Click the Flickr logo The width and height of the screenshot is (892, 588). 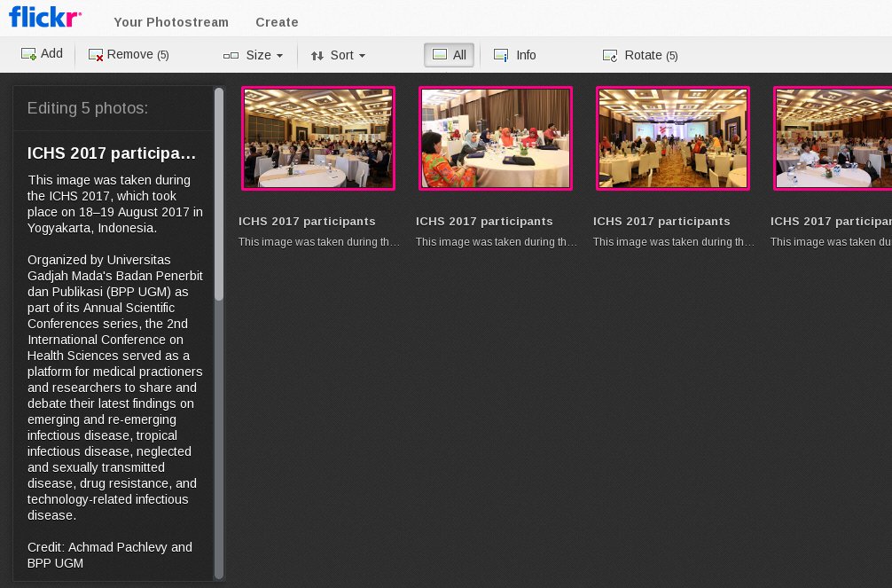[x=45, y=17]
